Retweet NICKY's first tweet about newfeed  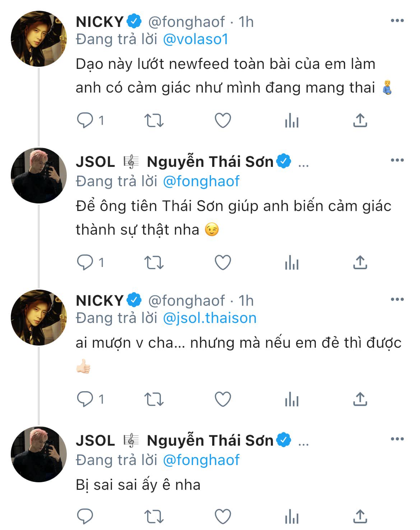tap(154, 121)
